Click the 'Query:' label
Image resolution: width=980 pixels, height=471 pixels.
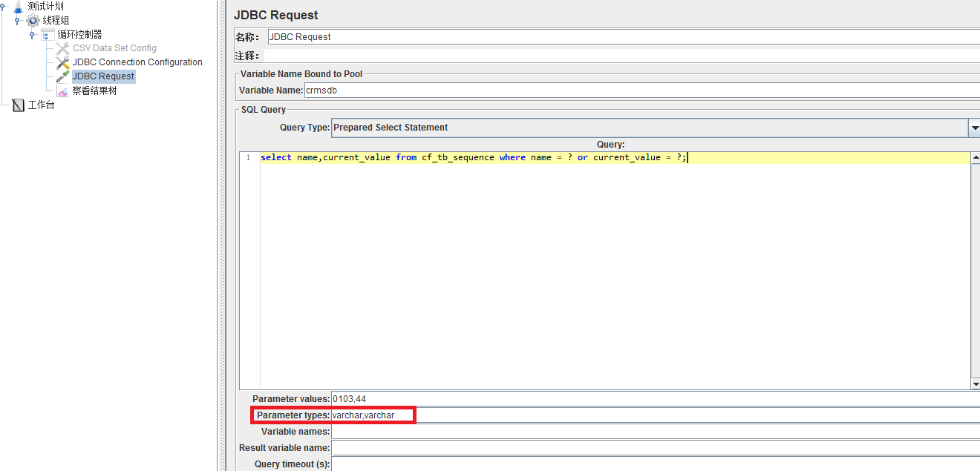point(610,145)
